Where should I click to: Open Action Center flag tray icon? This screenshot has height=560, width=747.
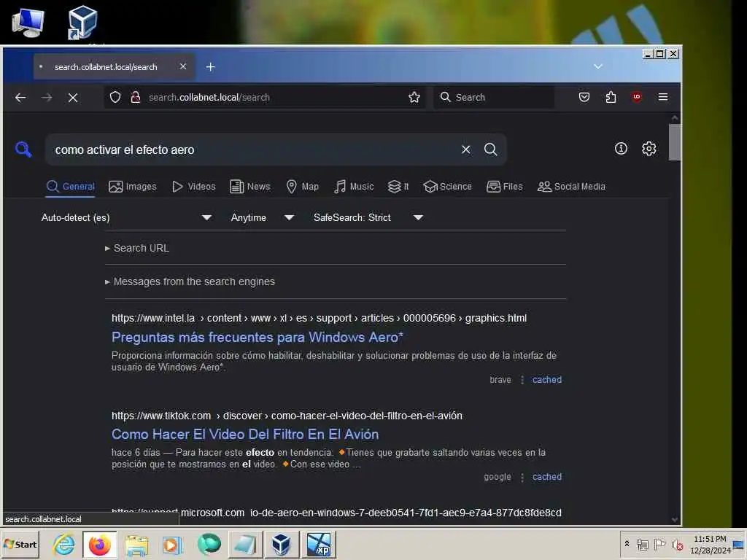pos(659,544)
